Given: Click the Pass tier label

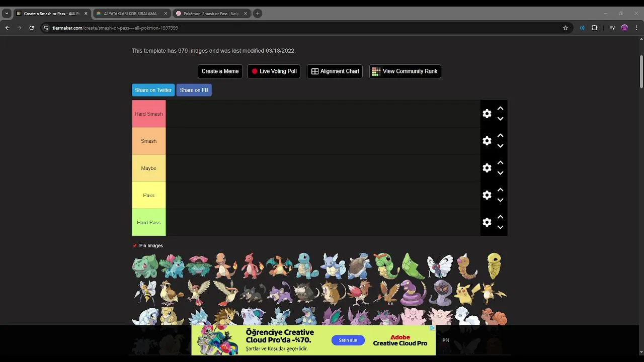Looking at the screenshot, I should coord(148,195).
